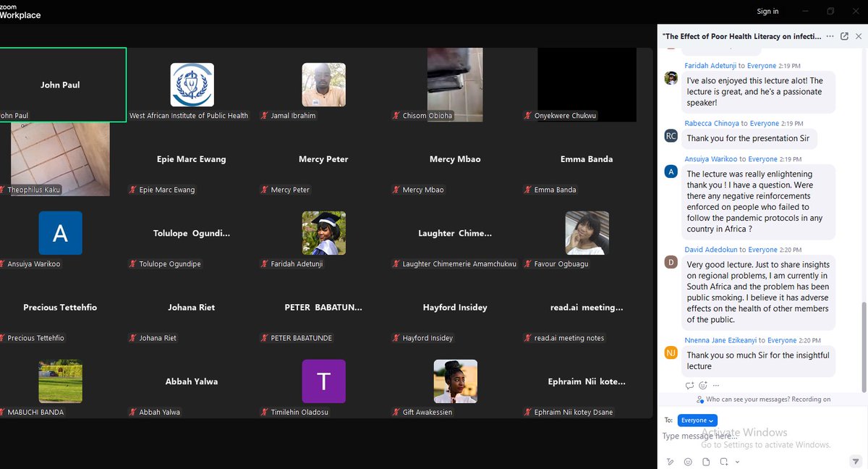868x469 pixels.
Task: Click Precious Tettehfio name tile
Action: pos(60,308)
